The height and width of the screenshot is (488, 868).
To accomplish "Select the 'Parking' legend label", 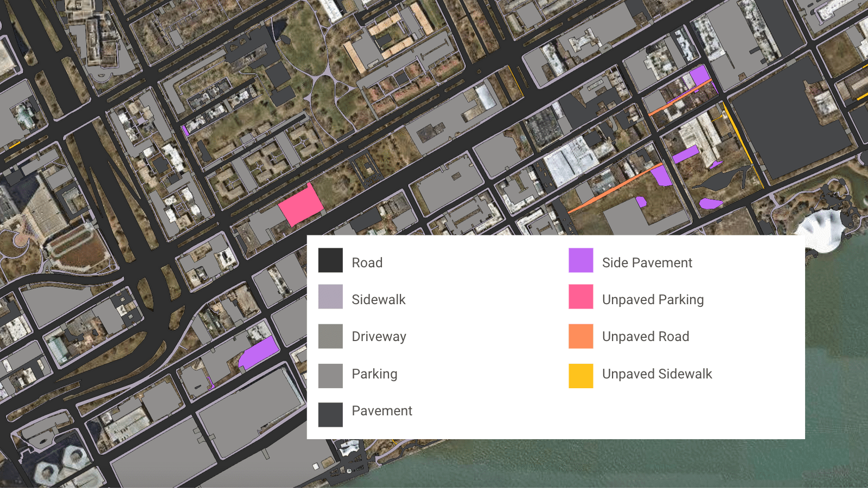I will pos(375,374).
